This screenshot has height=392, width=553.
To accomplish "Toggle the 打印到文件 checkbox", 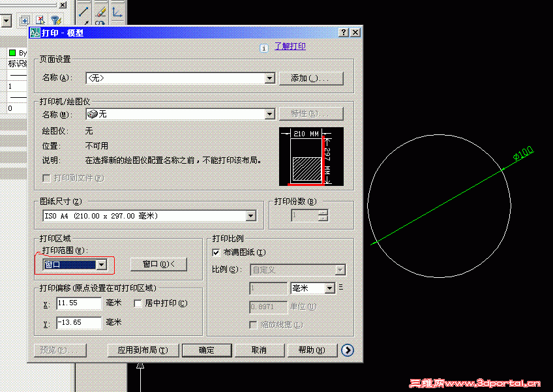I will 46,178.
